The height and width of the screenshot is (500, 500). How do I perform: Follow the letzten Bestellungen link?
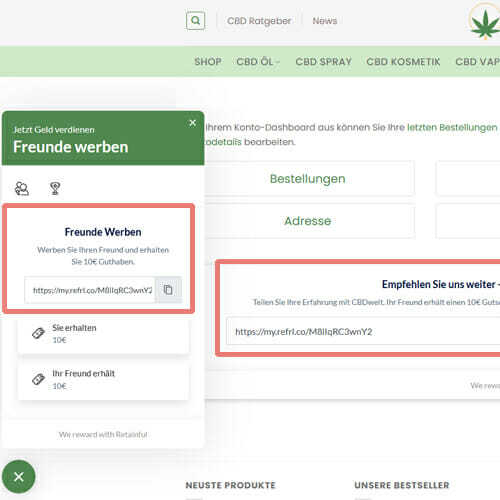[452, 127]
